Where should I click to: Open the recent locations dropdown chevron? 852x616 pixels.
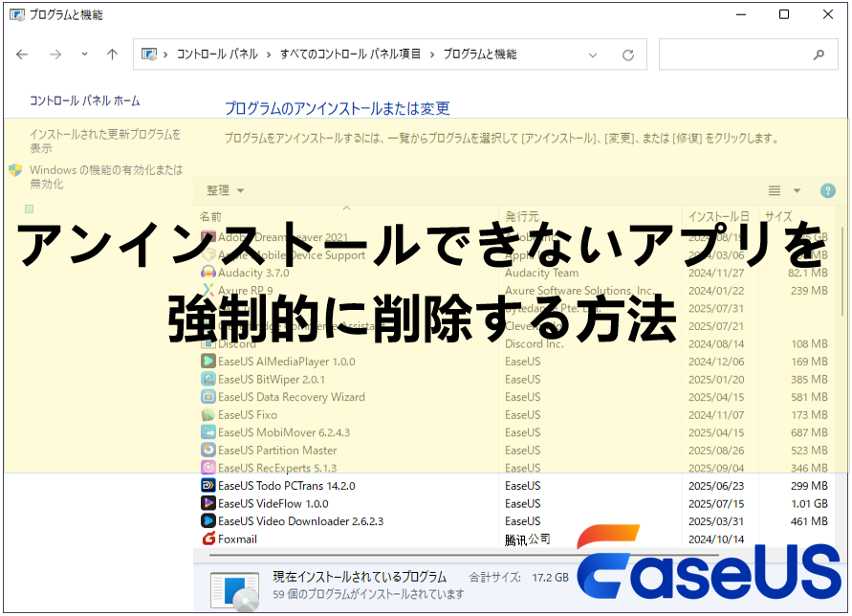tap(84, 54)
